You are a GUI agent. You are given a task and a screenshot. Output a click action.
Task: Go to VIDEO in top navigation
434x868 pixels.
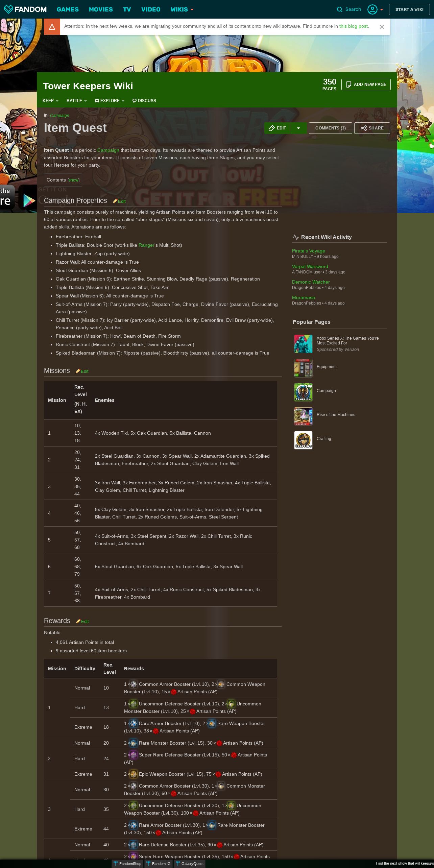click(x=151, y=9)
